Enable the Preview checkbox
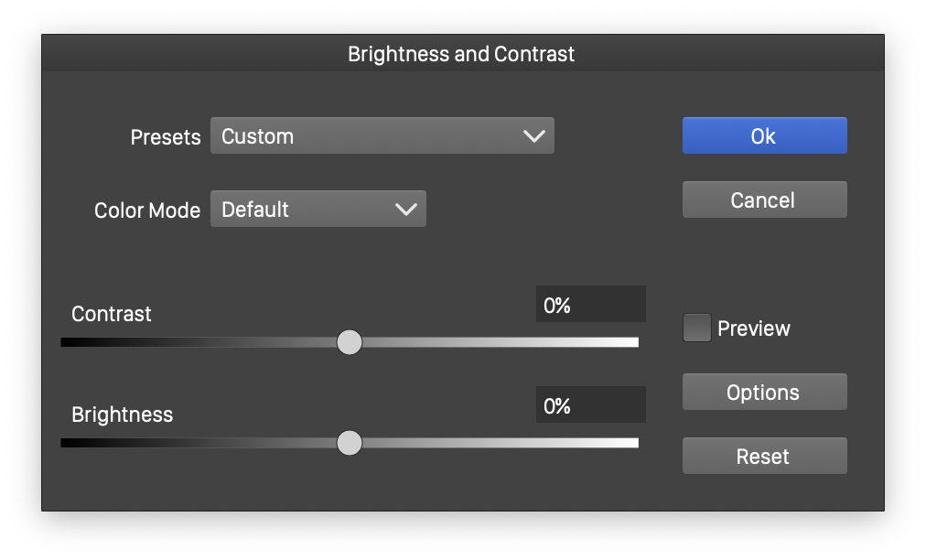This screenshot has width=926, height=560. coord(697,328)
